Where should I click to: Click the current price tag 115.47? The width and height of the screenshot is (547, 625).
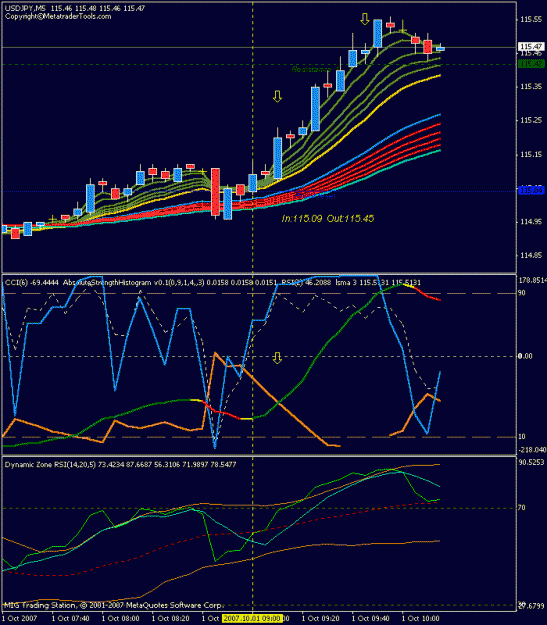click(x=531, y=47)
